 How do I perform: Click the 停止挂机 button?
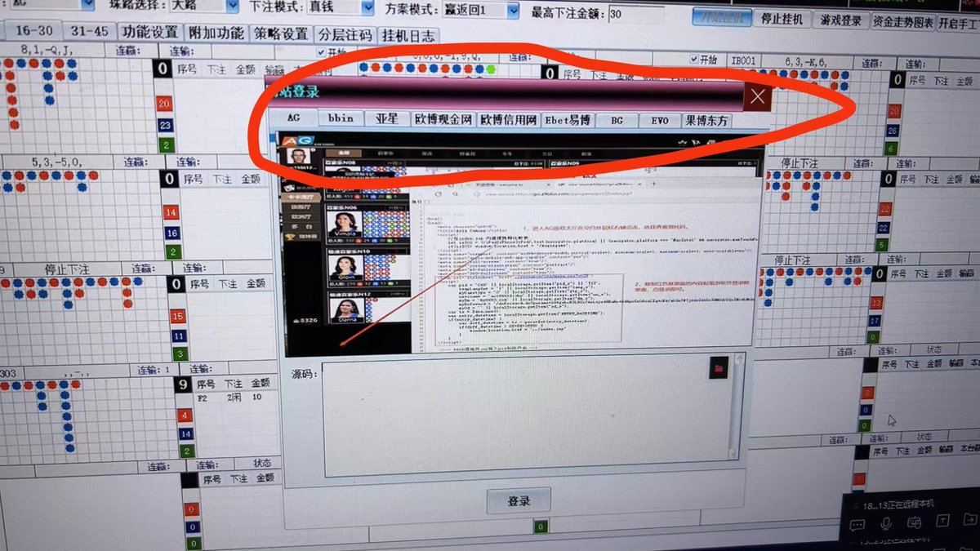point(782,20)
